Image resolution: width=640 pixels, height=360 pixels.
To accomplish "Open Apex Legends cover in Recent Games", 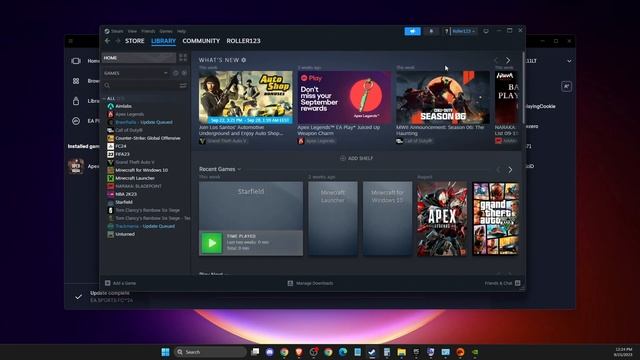I will click(x=442, y=219).
